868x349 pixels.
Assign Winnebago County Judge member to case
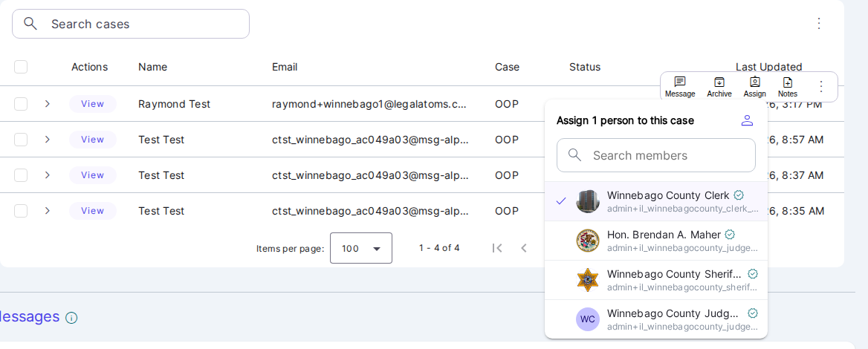click(x=656, y=319)
